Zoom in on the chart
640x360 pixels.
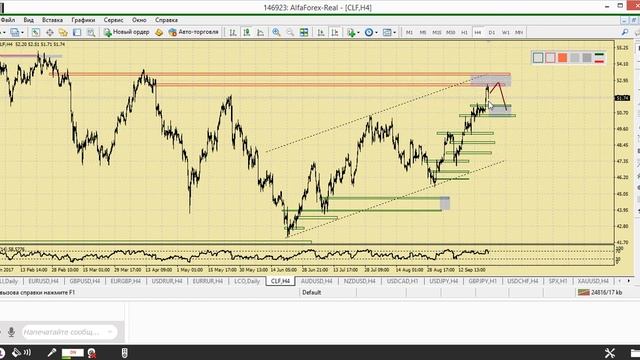[276, 32]
